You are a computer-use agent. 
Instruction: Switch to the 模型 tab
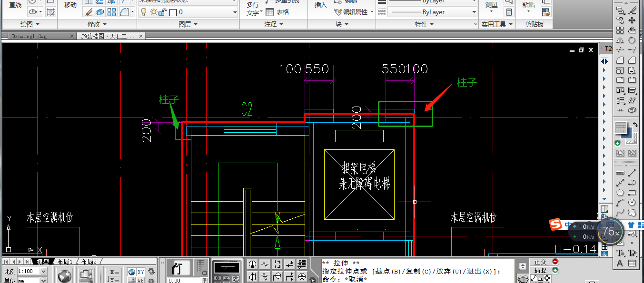tap(43, 262)
